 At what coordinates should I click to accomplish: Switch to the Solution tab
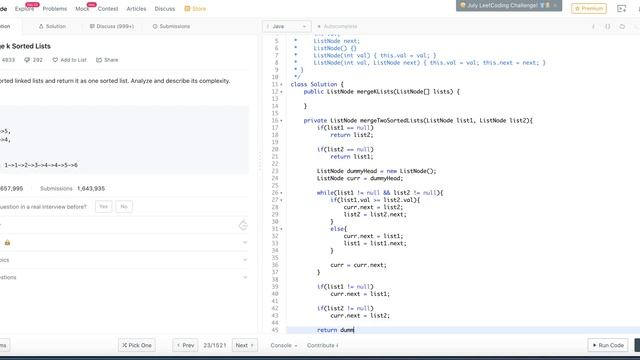(x=52, y=27)
